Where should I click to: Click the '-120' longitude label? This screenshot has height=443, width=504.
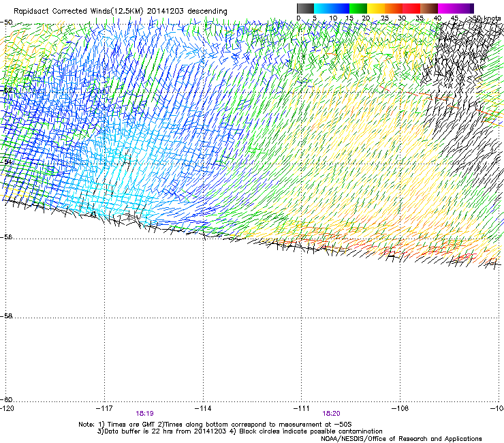point(7,408)
